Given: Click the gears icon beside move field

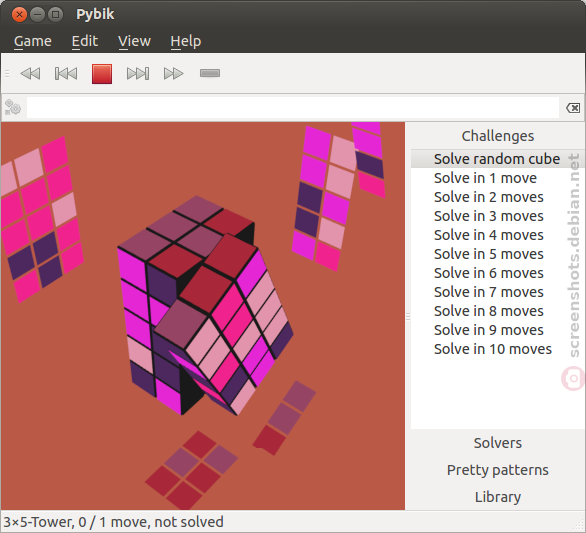Looking at the screenshot, I should 13,108.
